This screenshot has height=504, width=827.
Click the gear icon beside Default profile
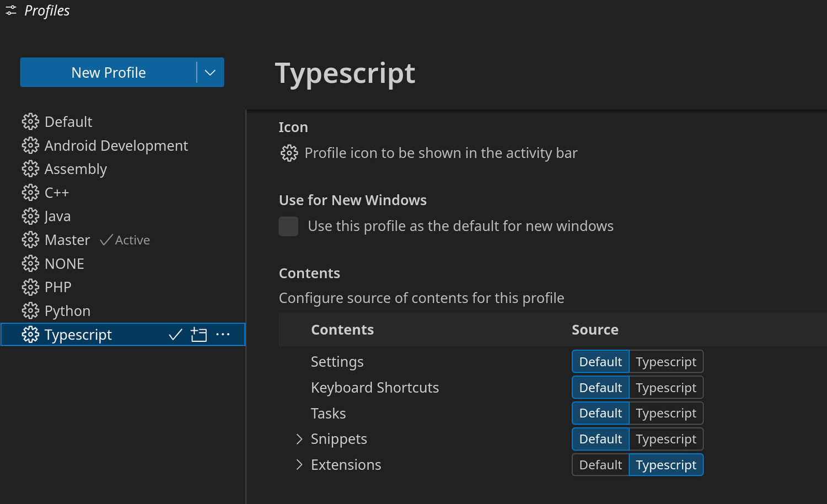[x=30, y=122]
